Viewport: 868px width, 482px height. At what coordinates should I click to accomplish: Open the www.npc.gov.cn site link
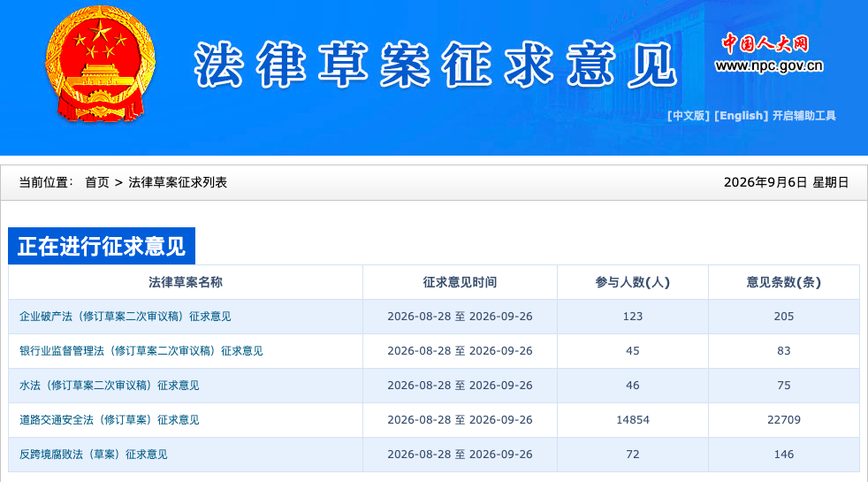[769, 66]
